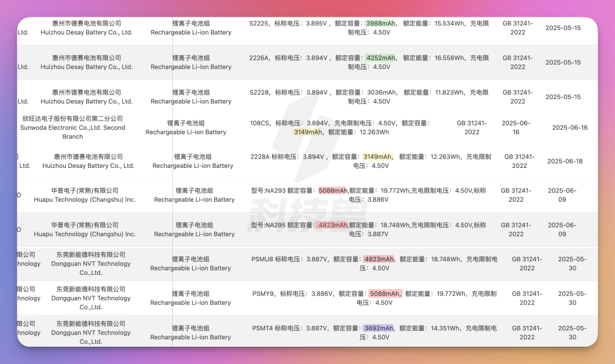Click Rechargeable Li-ion Battery in the PSMT4 row
The image size is (615, 364).
pyautogui.click(x=191, y=338)
